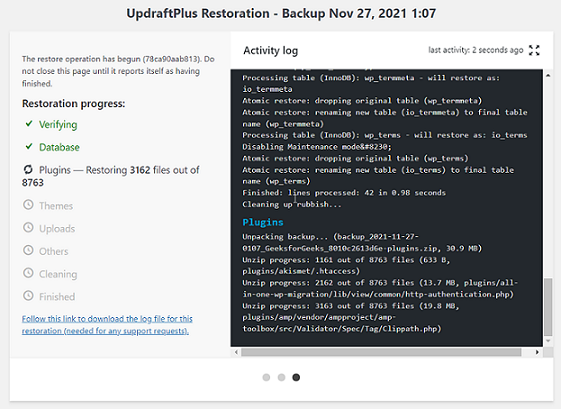Click the spinning Plugins progress icon
Image resolution: width=561 pixels, height=409 pixels.
pyautogui.click(x=28, y=169)
